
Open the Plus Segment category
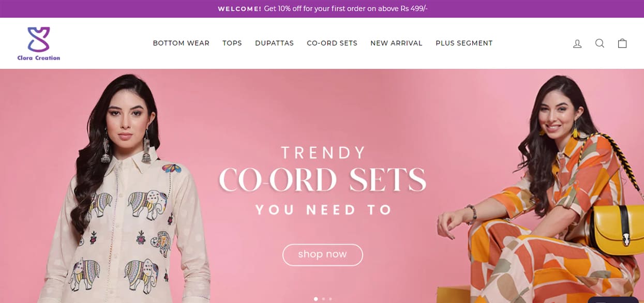click(464, 43)
